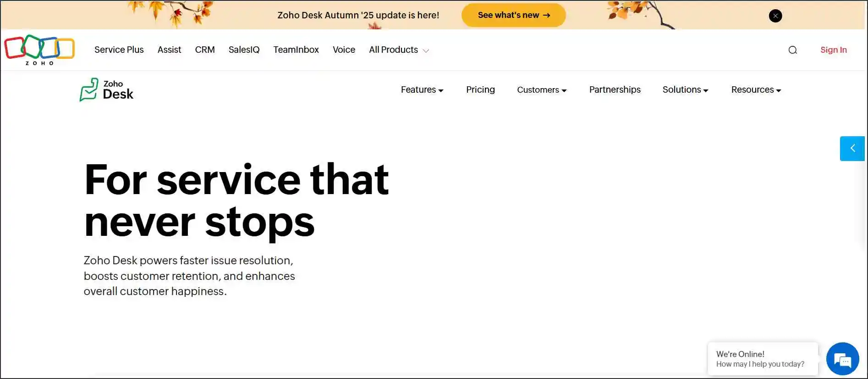
Task: Click the search magnifier icon
Action: (x=793, y=50)
